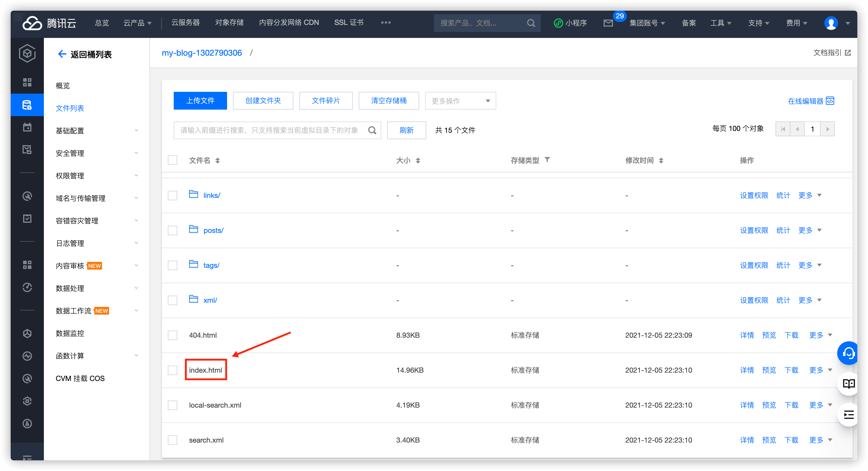Open 更多 dropdown for index.html
This screenshot has width=868, height=471.
821,370
